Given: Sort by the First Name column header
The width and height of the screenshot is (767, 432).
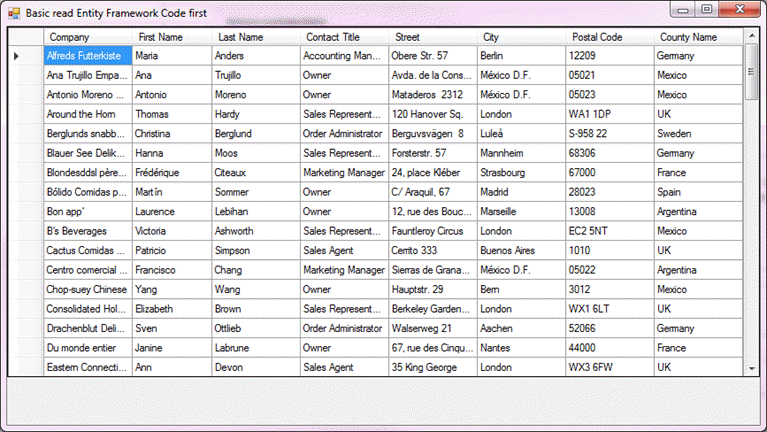Looking at the screenshot, I should (172, 37).
